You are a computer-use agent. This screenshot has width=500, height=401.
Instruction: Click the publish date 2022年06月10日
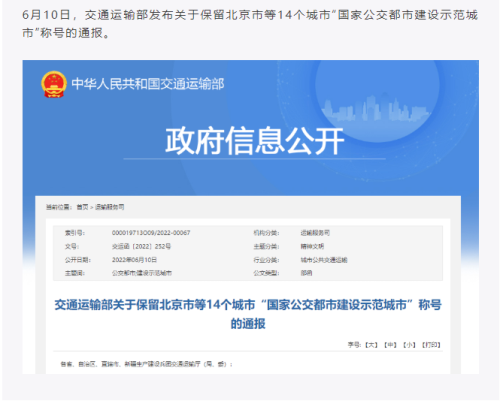pos(134,260)
